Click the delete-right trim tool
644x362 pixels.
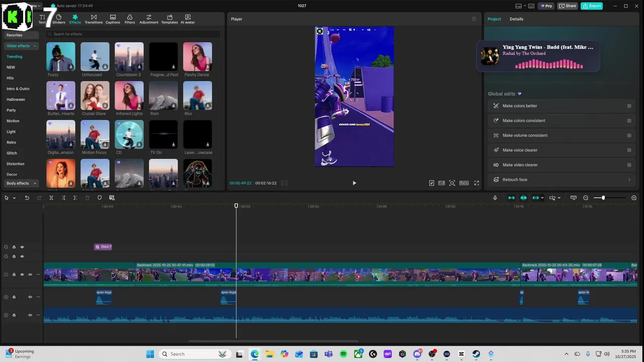pyautogui.click(x=75, y=198)
